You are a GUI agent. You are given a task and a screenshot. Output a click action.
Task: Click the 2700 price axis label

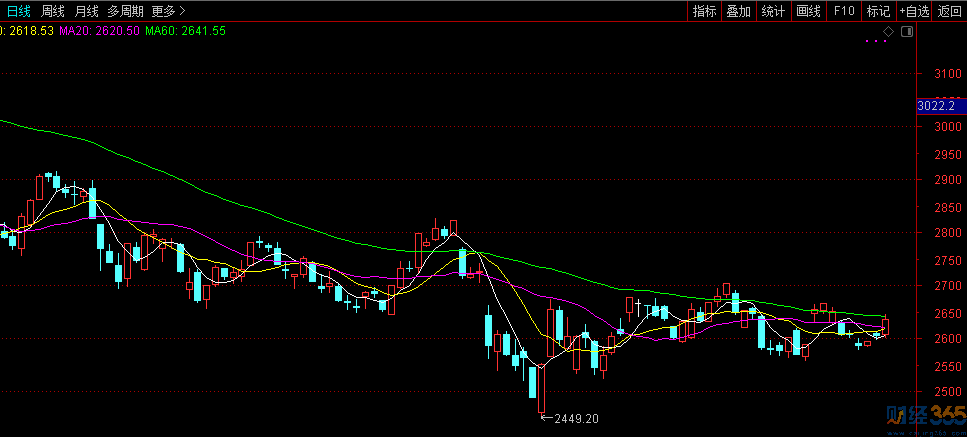click(x=948, y=286)
